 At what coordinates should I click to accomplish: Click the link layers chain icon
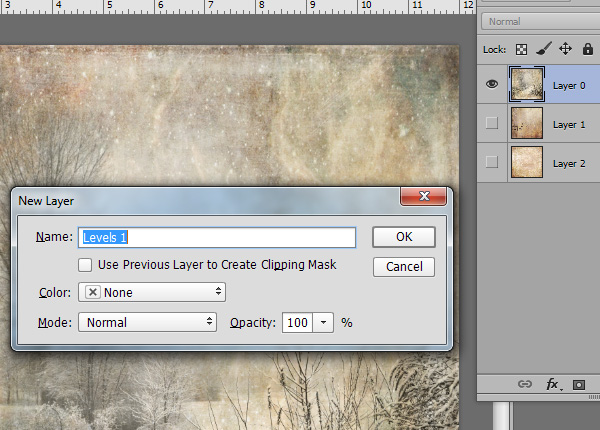(523, 384)
